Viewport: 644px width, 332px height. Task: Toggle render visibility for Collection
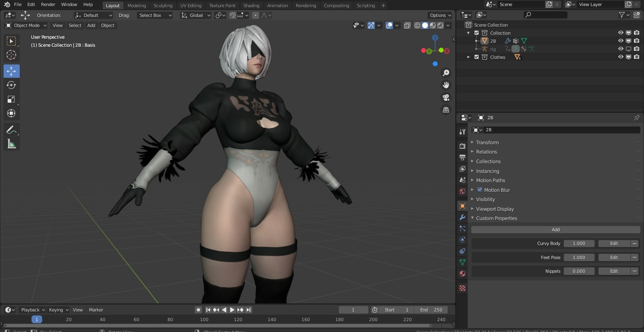[636, 33]
